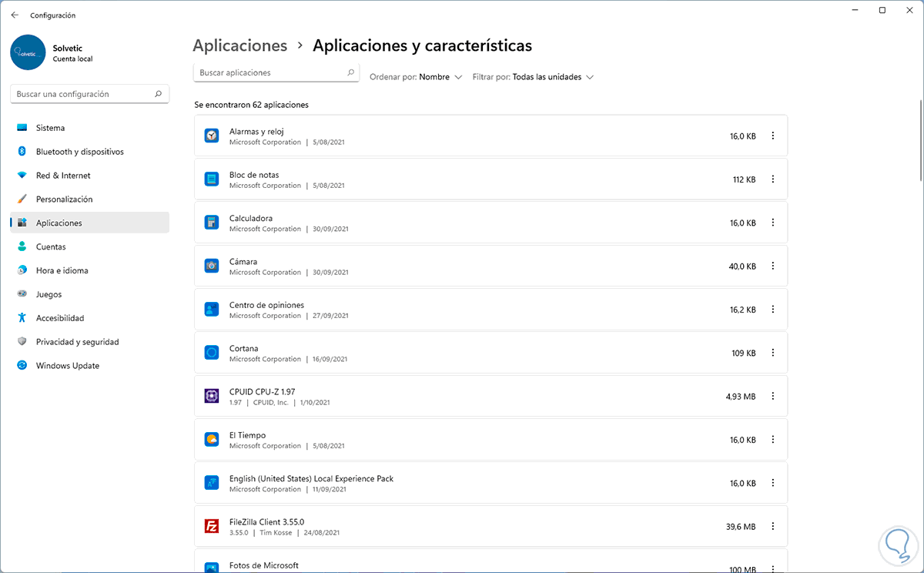Show options for FileZilla Client 3.55.0
This screenshot has width=924, height=573.
pyautogui.click(x=773, y=527)
